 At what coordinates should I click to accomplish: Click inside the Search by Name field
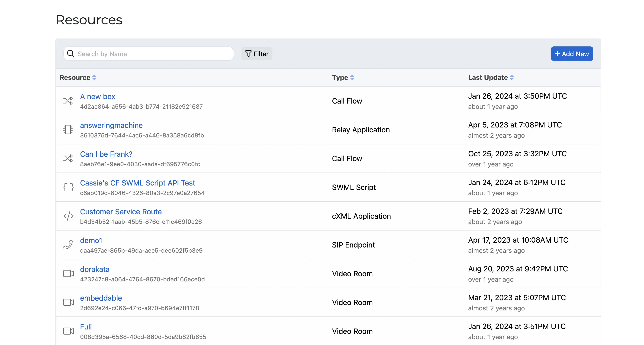point(150,54)
